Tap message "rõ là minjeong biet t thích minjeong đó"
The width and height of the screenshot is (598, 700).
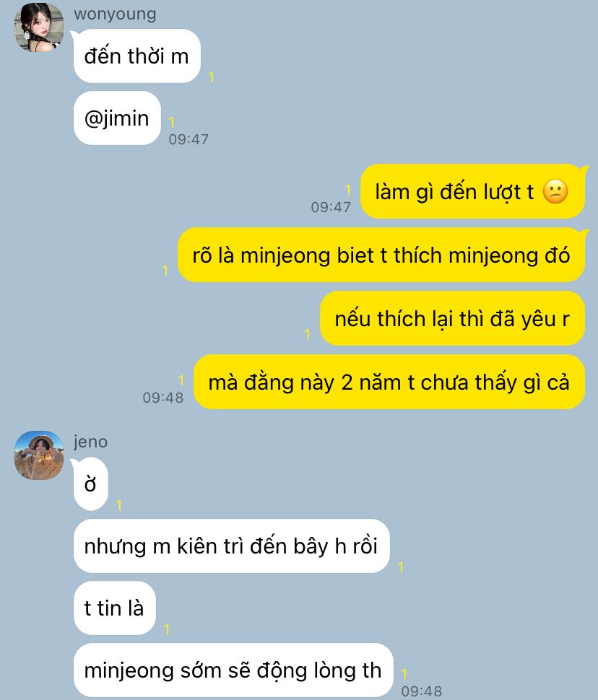(x=381, y=255)
